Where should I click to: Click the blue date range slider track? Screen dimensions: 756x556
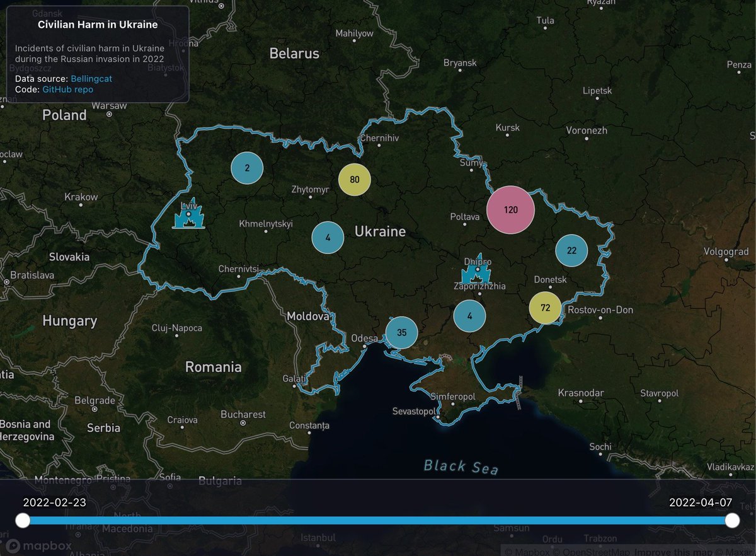(377, 521)
